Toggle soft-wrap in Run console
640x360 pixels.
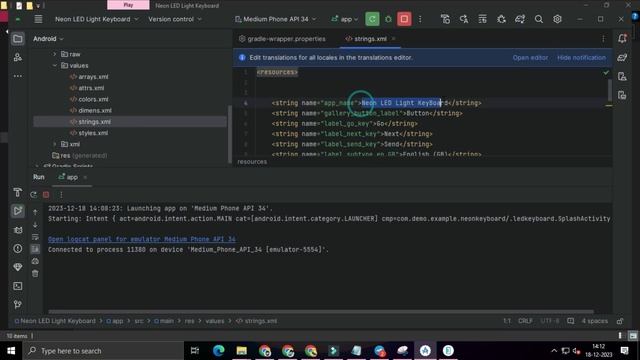click(35, 237)
